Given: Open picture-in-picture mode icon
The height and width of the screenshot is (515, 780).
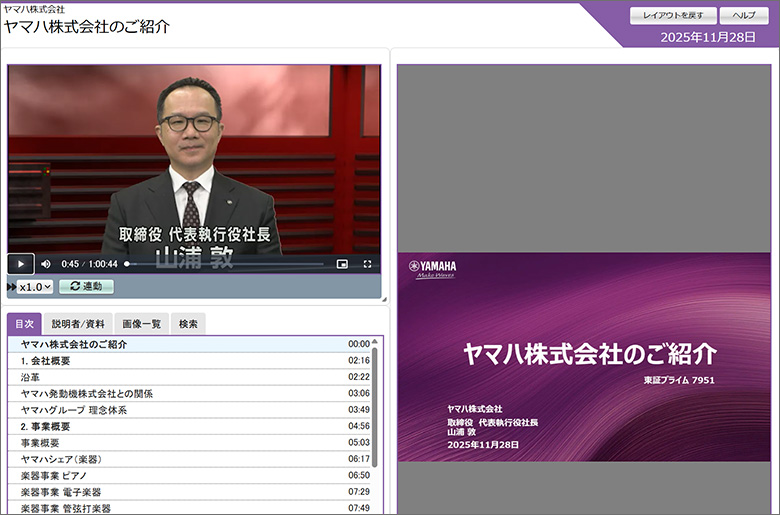Looking at the screenshot, I should (342, 264).
